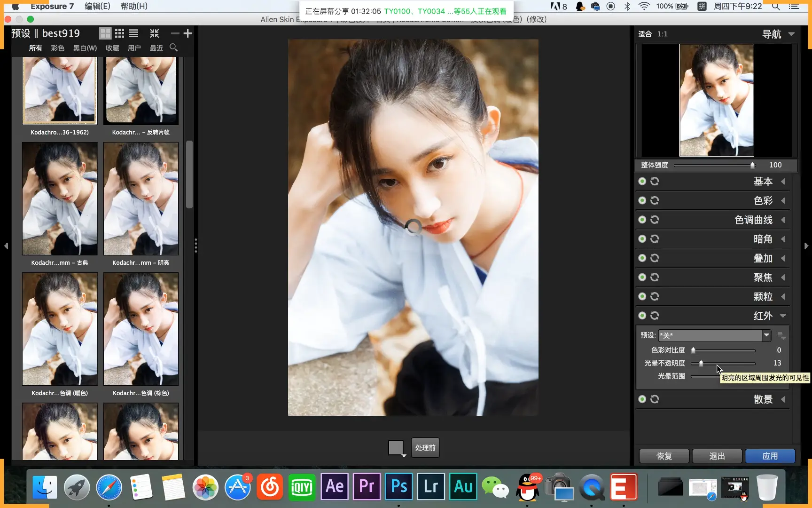Image resolution: width=812 pixels, height=508 pixels.
Task: Switch presets to large thumbnail view
Action: coord(105,33)
